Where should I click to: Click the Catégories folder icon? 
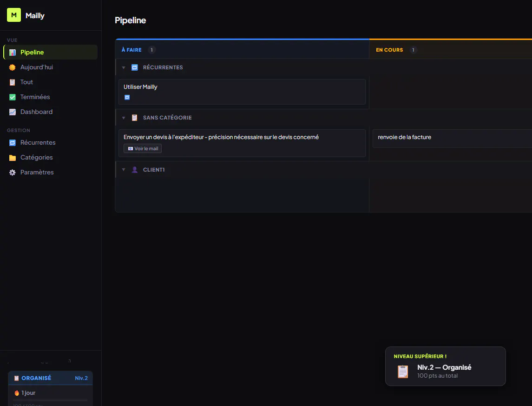point(13,158)
